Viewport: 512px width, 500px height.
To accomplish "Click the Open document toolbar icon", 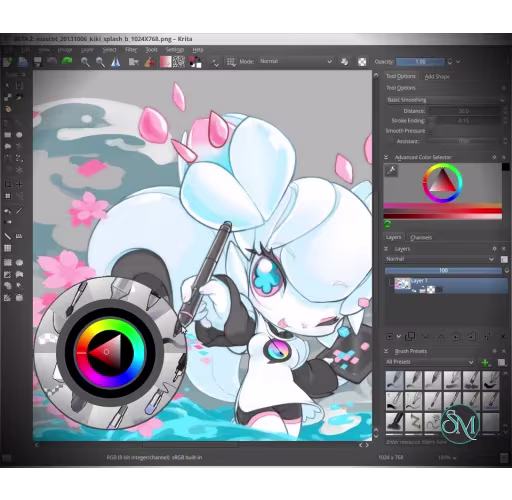I will (22, 62).
